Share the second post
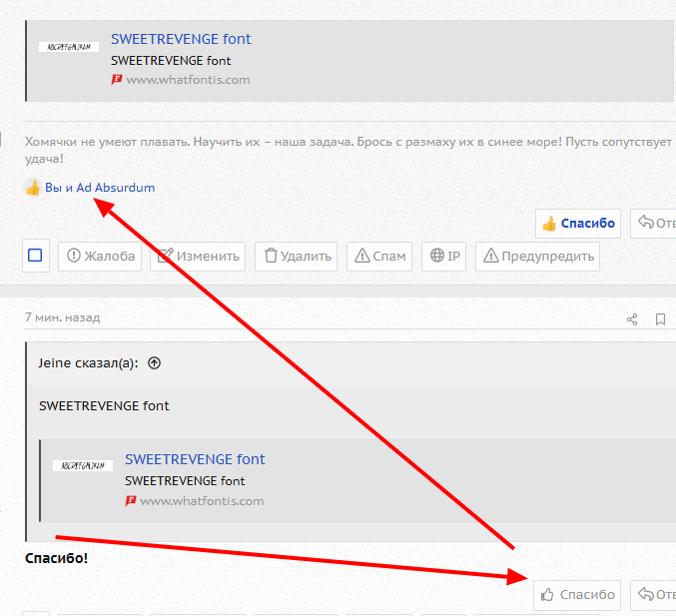 click(632, 319)
